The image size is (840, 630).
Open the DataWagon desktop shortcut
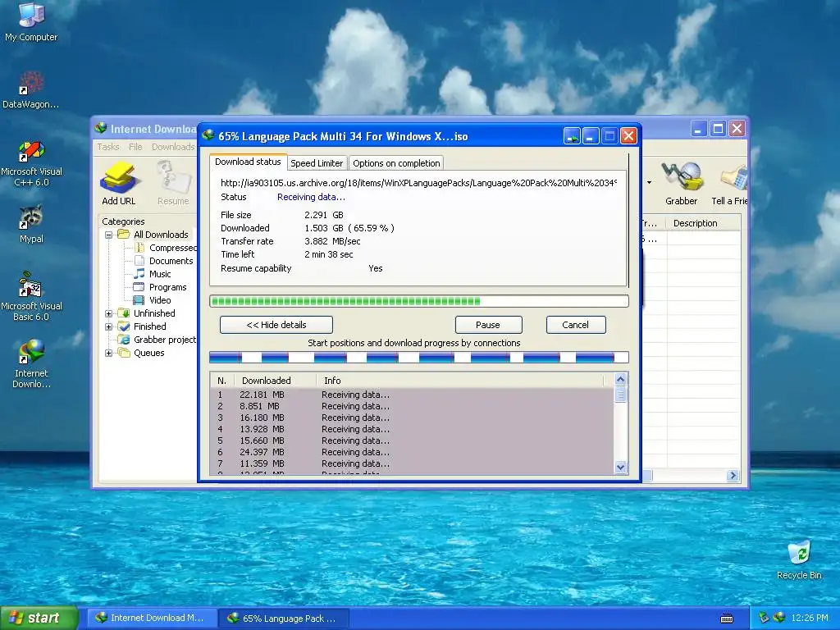tap(31, 89)
